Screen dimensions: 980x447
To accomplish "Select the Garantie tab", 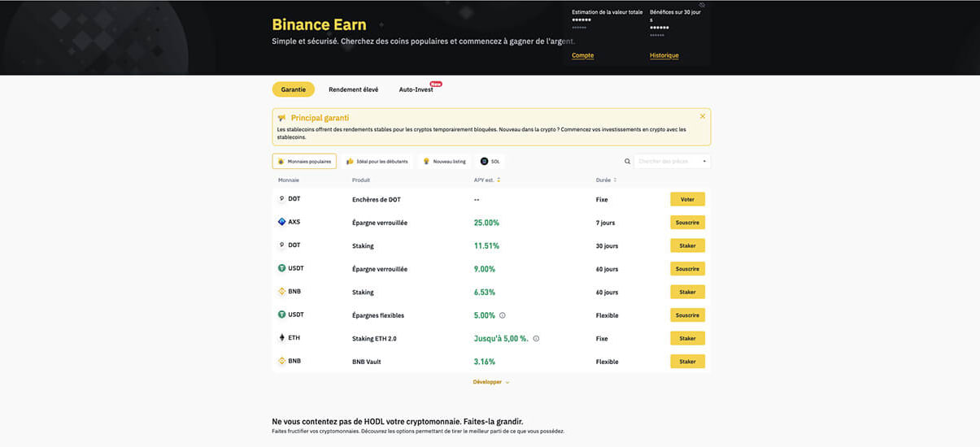I will tap(293, 89).
